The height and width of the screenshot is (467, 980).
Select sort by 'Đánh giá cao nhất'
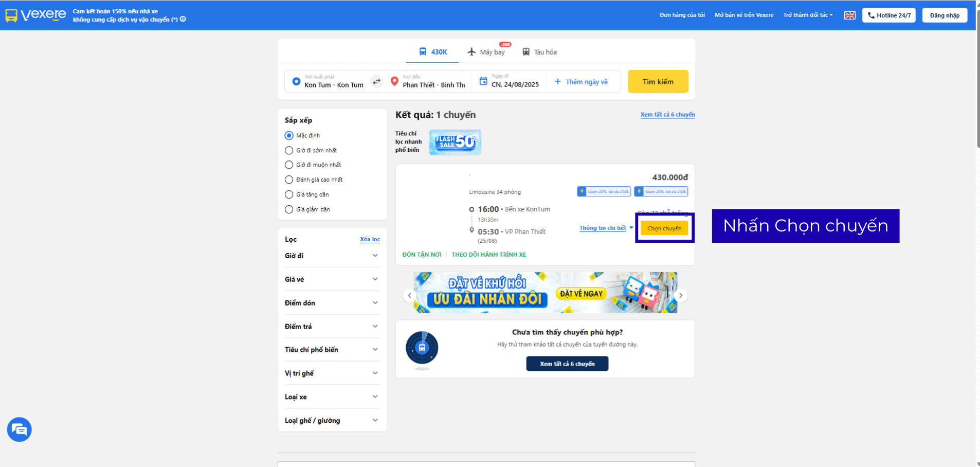point(289,179)
